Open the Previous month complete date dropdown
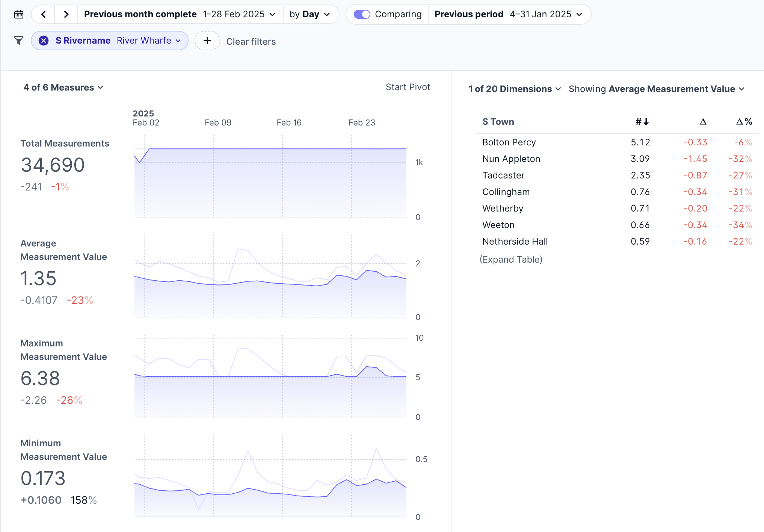The image size is (764, 532). click(180, 14)
